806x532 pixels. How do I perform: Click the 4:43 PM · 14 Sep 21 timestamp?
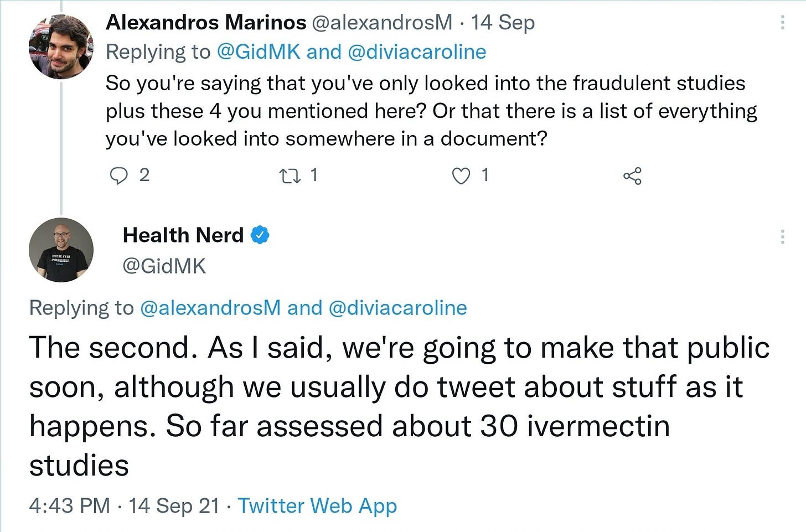(125, 506)
